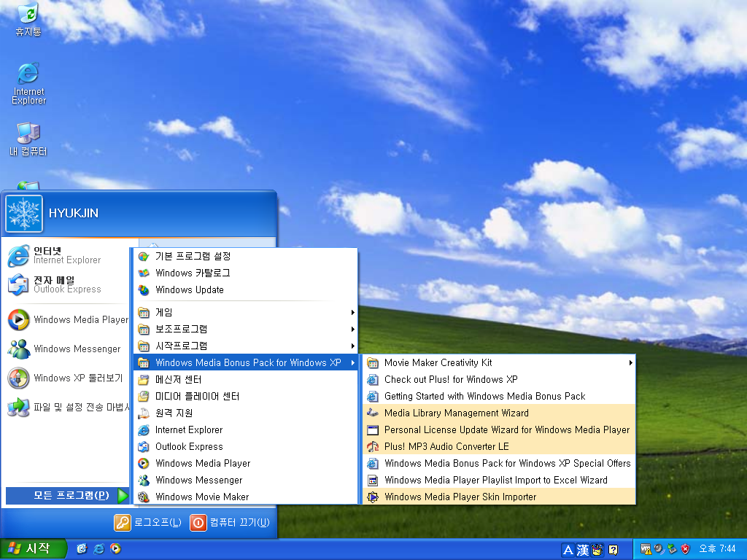Viewport: 747px width, 560px height.
Task: Open 메신저 센터 in programs menu
Action: coord(246,379)
